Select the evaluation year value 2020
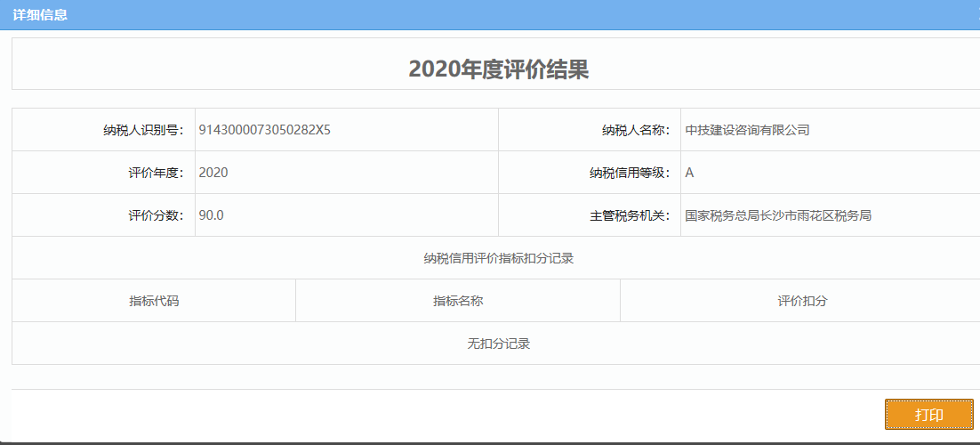This screenshot has width=980, height=445. (x=213, y=173)
